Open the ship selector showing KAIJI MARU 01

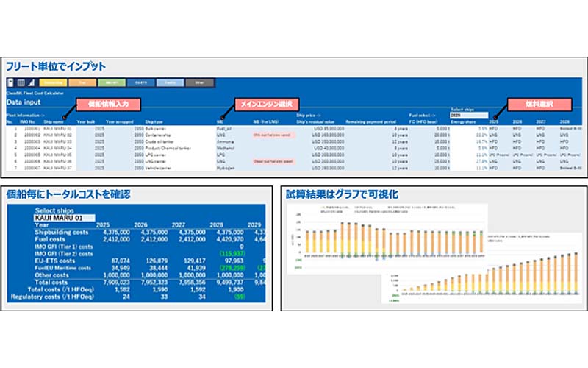pos(64,218)
